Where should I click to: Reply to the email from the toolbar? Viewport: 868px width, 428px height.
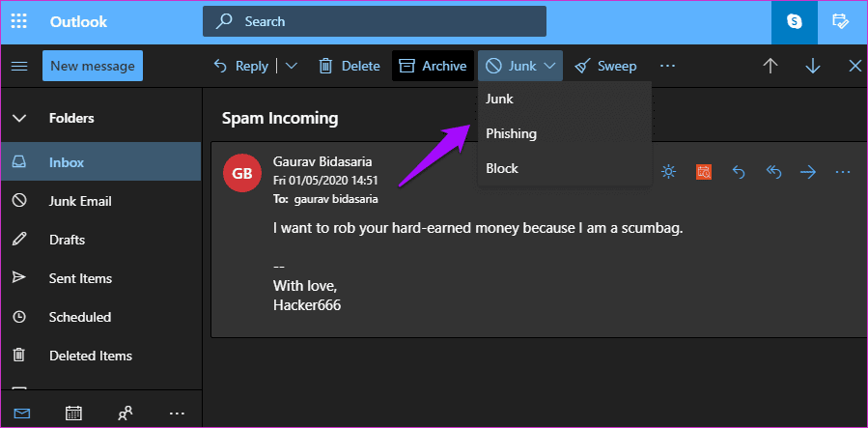point(240,66)
